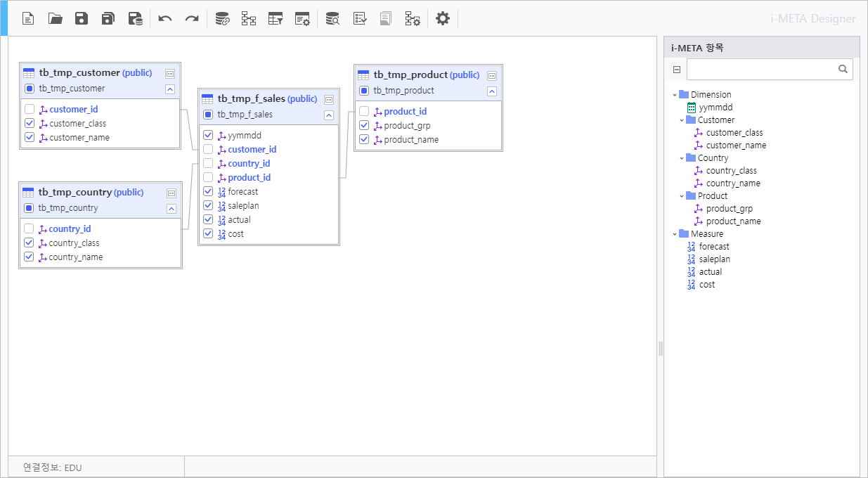This screenshot has width=868, height=478.
Task: Uncheck the saleplan column checkbox
Action: point(208,205)
